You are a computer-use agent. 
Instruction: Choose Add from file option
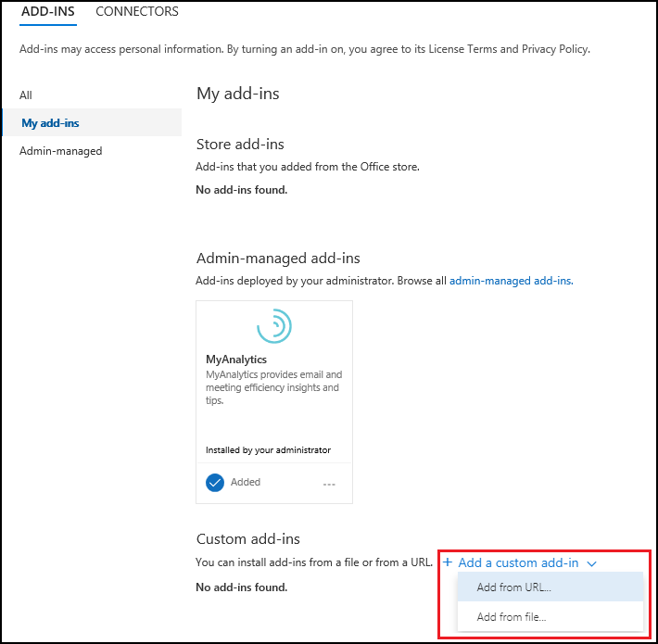click(550, 617)
